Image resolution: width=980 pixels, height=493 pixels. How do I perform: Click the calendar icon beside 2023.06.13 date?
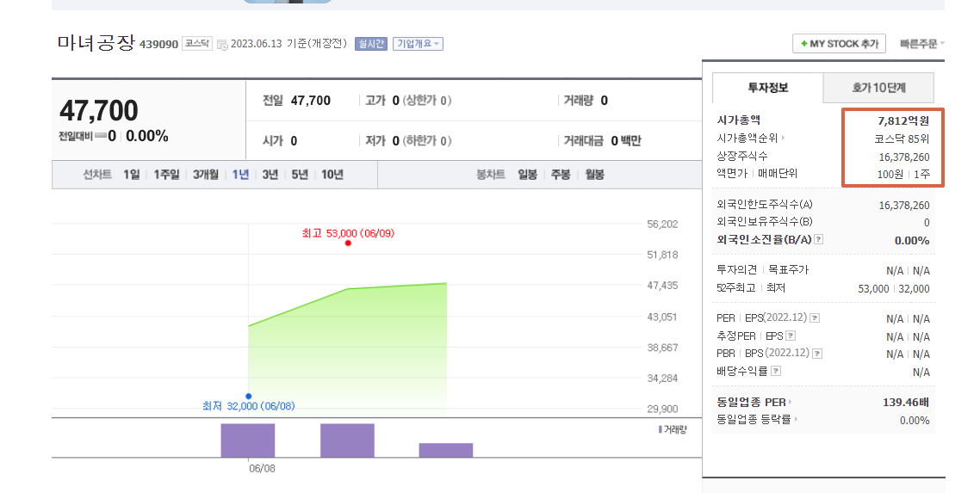[222, 45]
